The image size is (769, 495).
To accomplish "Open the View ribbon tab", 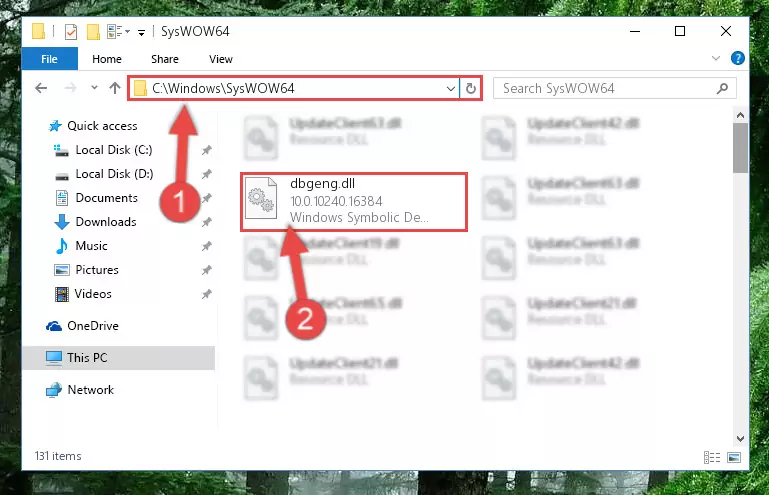I will tap(221, 59).
